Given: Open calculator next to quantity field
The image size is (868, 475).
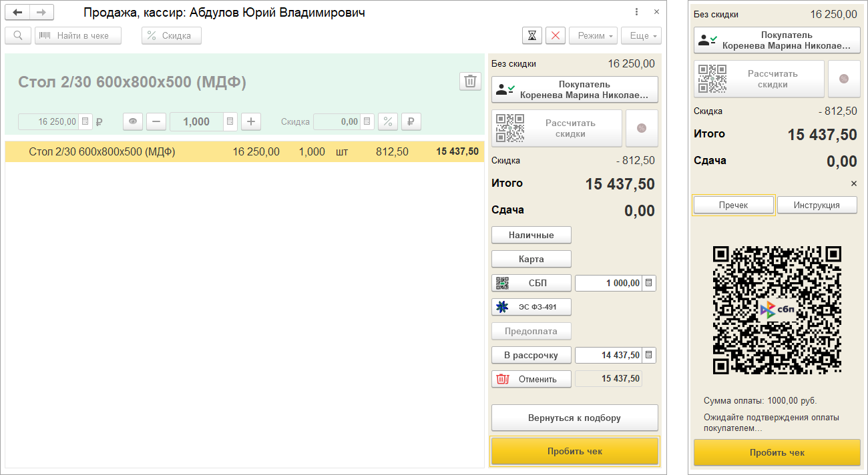Looking at the screenshot, I should tap(230, 121).
